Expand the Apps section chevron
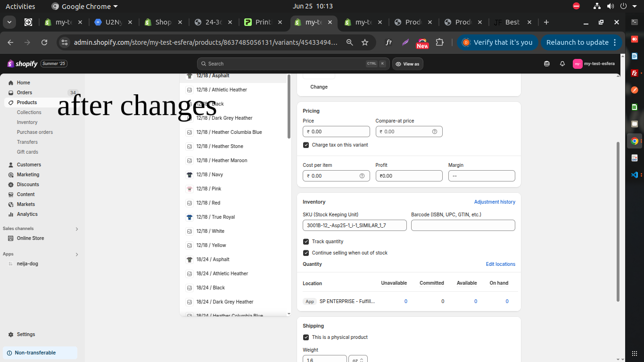 coord(77,254)
